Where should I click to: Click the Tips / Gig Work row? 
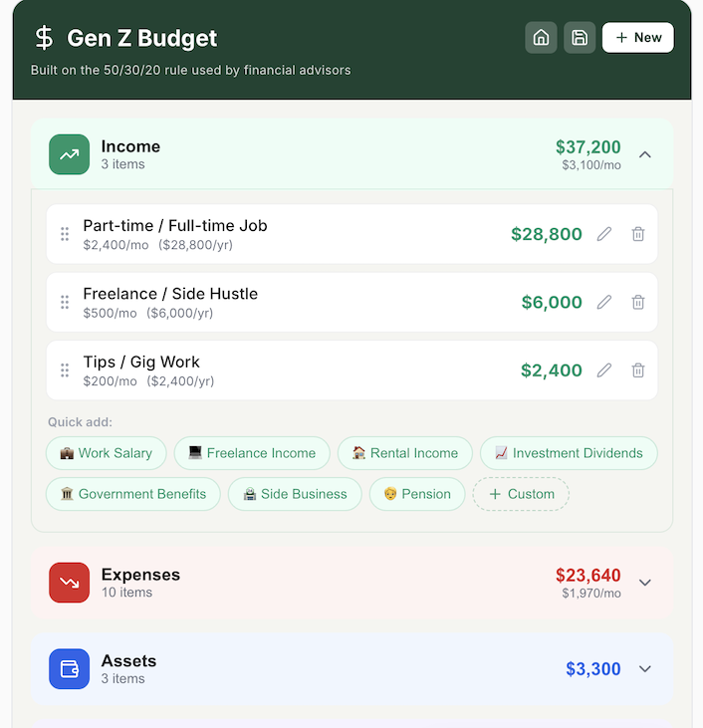tap(299, 370)
